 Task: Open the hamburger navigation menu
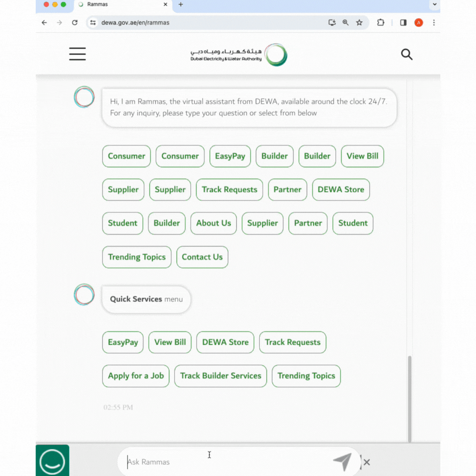78,54
